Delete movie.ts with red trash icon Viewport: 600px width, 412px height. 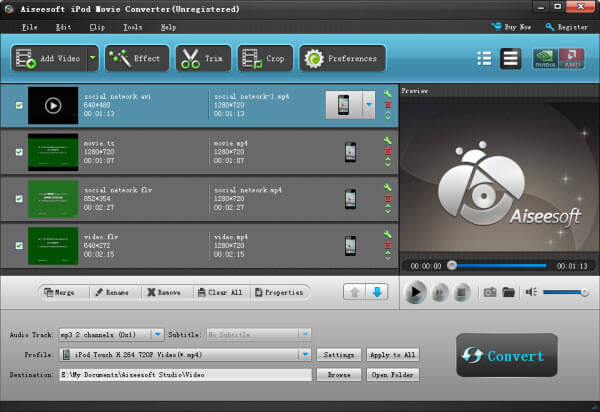pyautogui.click(x=388, y=151)
